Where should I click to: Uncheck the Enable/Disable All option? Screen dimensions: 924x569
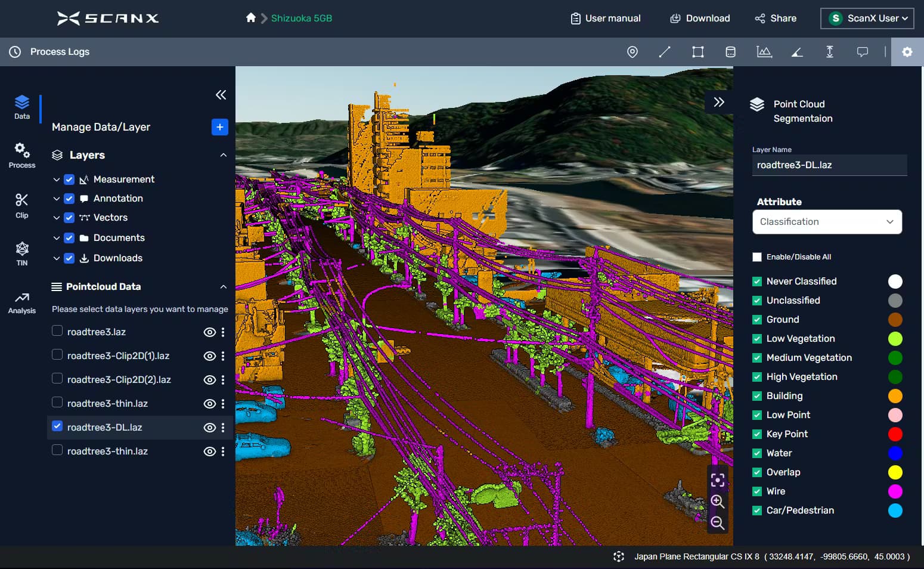(x=756, y=256)
